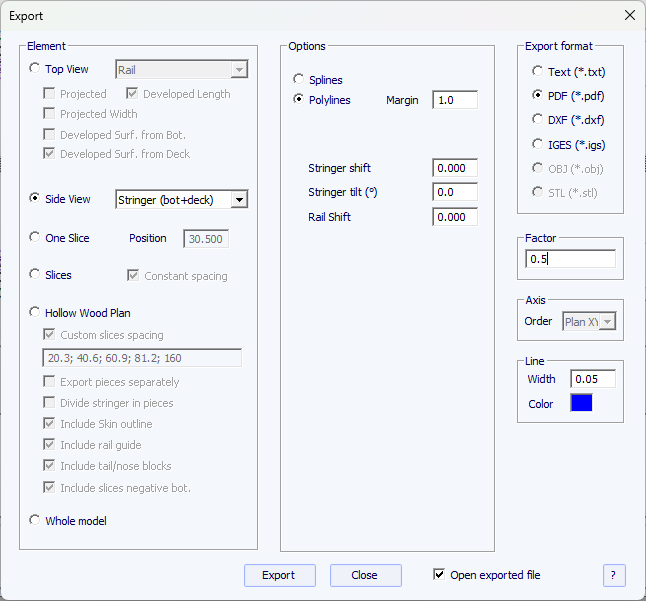The width and height of the screenshot is (646, 601).
Task: Select the Top View radio option
Action: pos(36,69)
